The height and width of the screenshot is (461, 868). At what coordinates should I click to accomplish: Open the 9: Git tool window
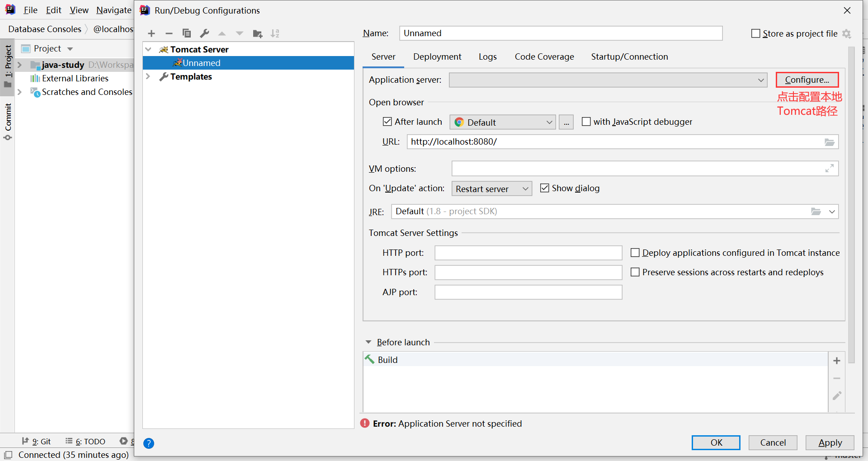37,442
